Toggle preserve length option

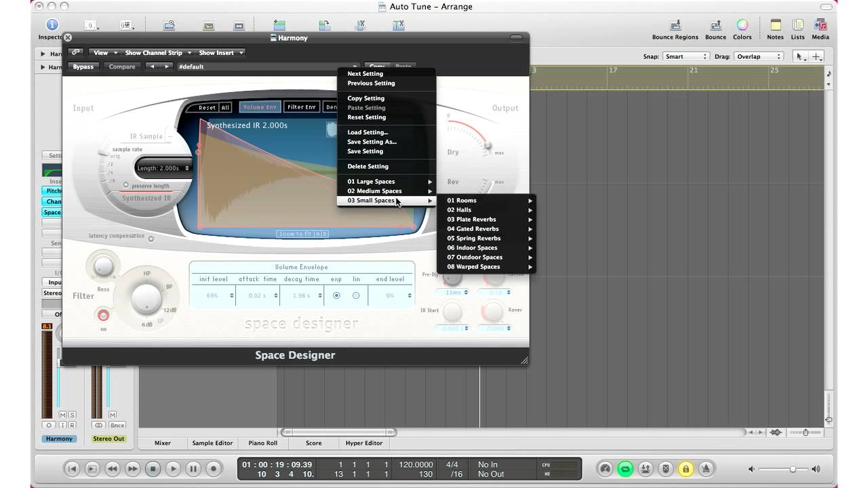126,185
